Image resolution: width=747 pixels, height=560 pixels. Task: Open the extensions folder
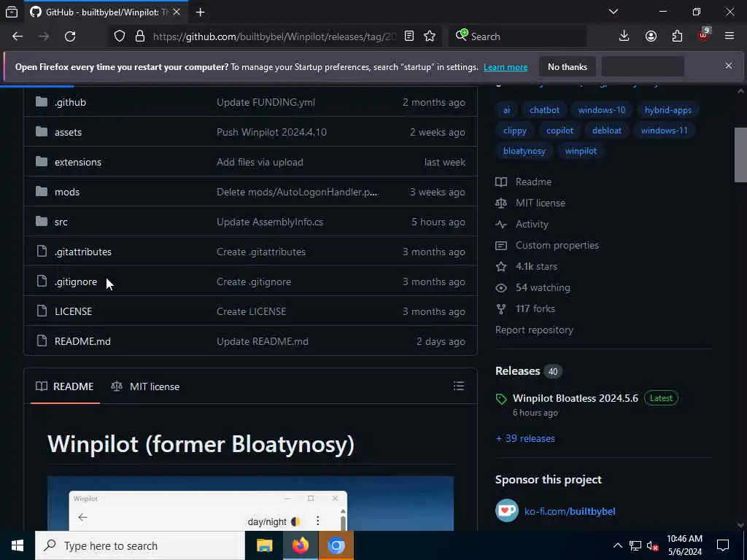77,163
